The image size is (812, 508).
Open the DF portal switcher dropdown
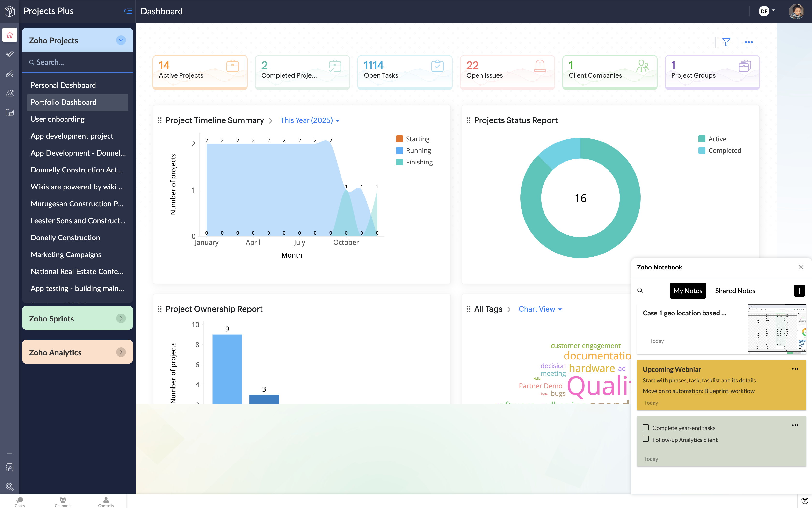pos(766,11)
